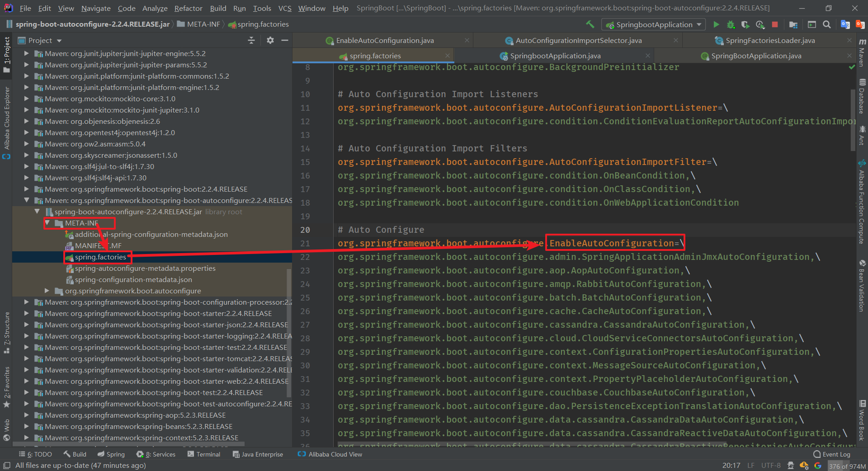
Task: Close the SpringbootApplication.java editor tab
Action: tap(648, 56)
